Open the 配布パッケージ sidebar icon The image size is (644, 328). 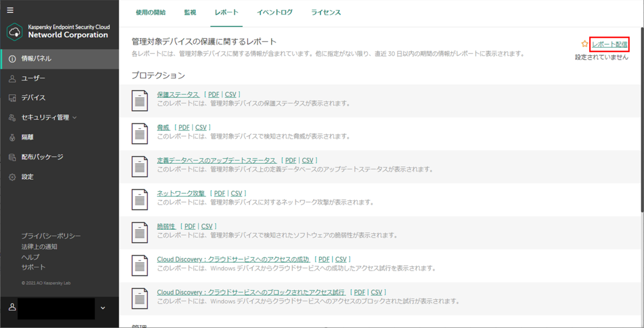[12, 157]
